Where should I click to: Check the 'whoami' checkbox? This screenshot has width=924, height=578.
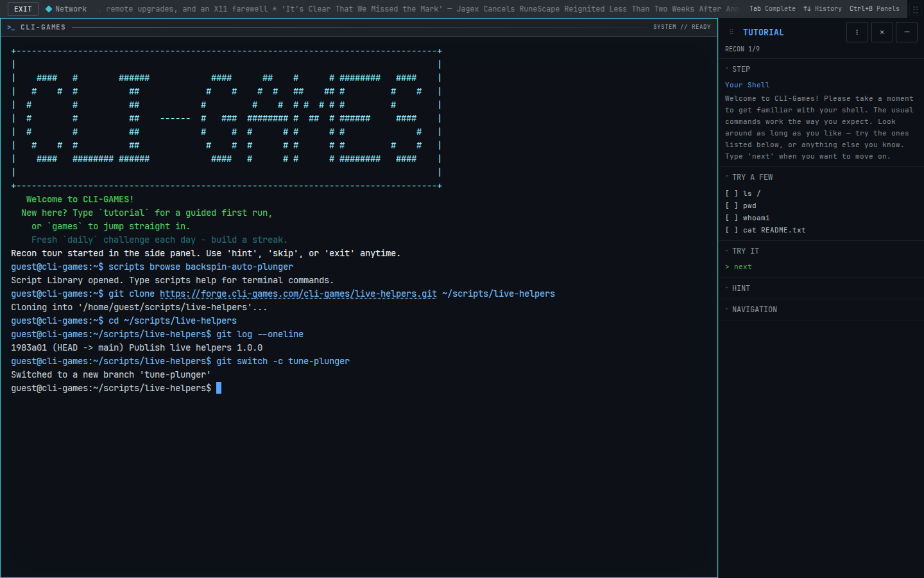coord(732,218)
